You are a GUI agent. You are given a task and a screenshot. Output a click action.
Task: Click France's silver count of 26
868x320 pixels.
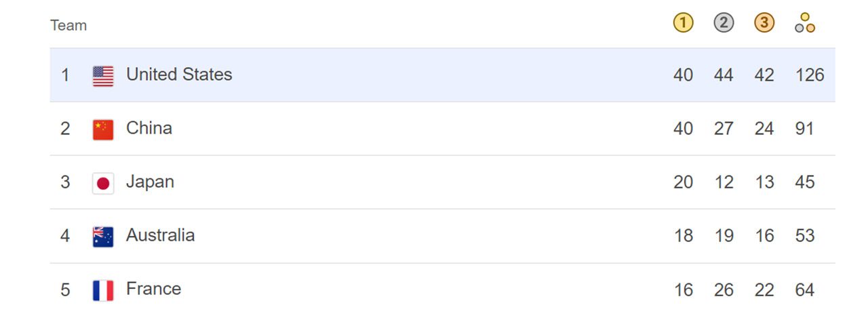pyautogui.click(x=724, y=290)
